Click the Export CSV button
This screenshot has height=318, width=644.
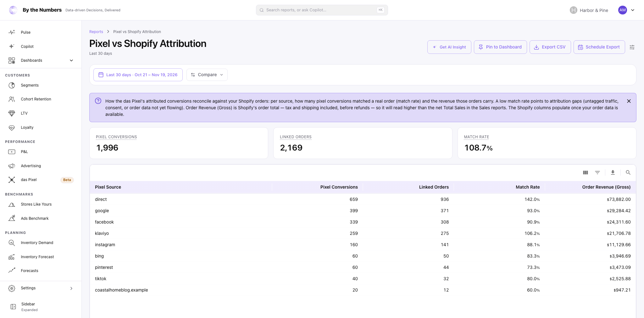[x=550, y=47]
